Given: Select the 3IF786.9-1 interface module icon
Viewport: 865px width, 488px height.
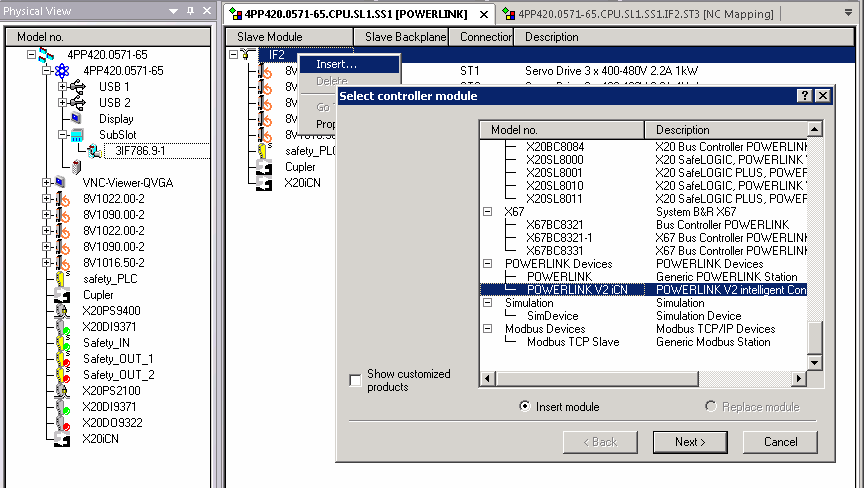Looking at the screenshot, I should pyautogui.click(x=94, y=151).
